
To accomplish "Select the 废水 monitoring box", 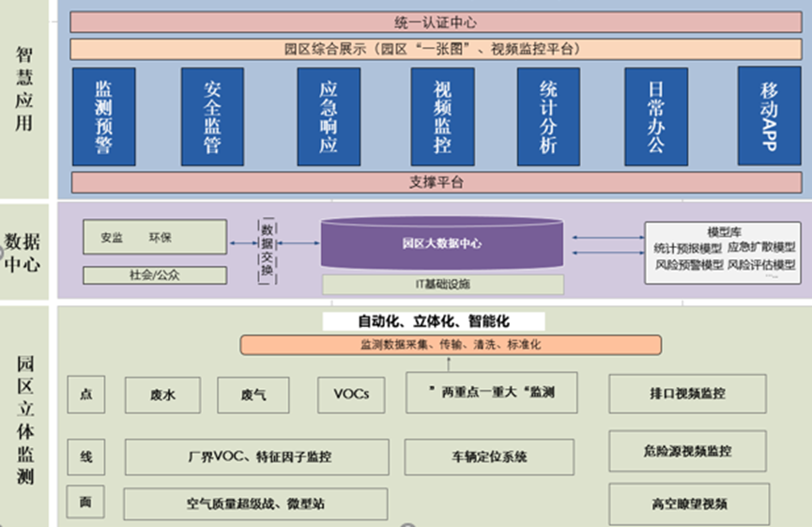I will [162, 395].
